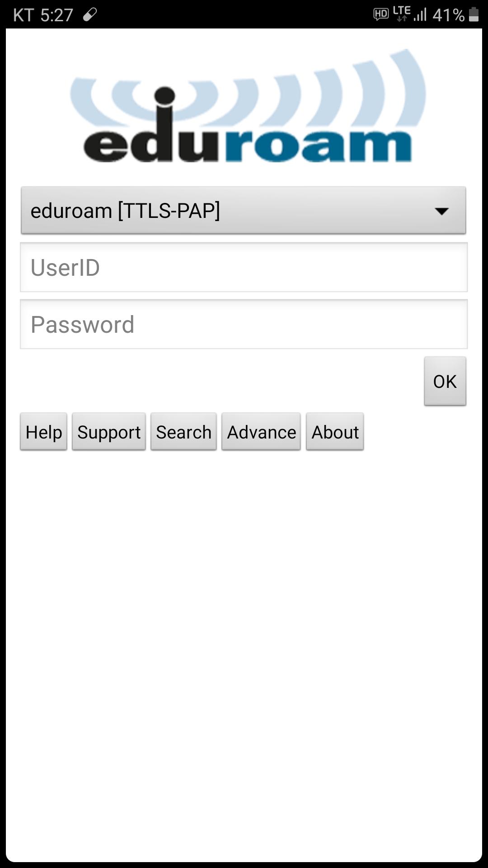Screen dimensions: 488x868
Task: Tap the pill-shaped notification icon in status bar
Action: point(90,15)
